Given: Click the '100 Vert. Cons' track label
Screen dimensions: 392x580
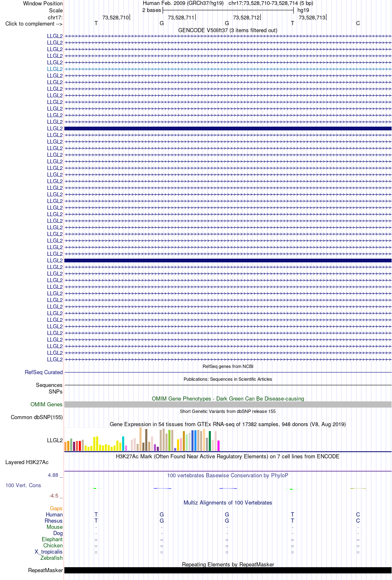Looking at the screenshot, I should 23,485.
